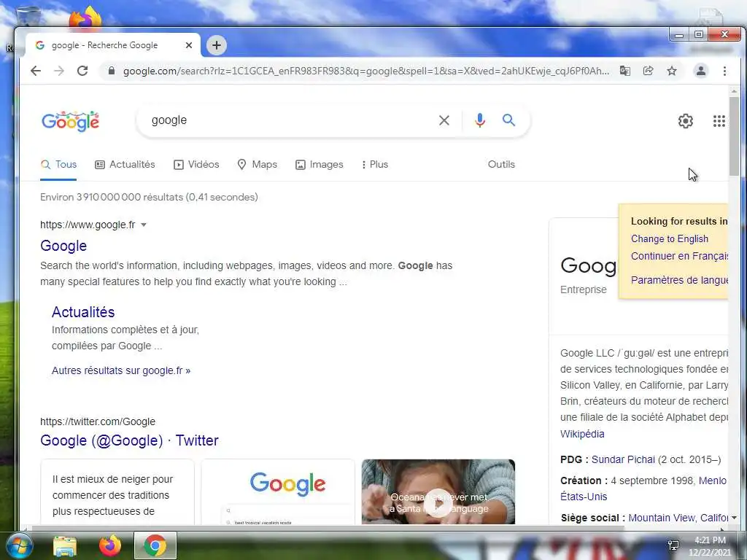This screenshot has width=747, height=560.
Task: Open Firefox from the taskbar
Action: [x=110, y=545]
